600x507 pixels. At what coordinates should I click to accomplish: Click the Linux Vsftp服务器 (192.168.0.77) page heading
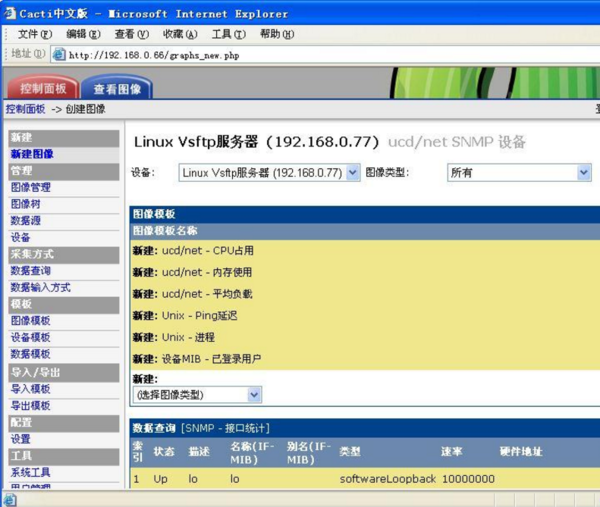(x=256, y=142)
